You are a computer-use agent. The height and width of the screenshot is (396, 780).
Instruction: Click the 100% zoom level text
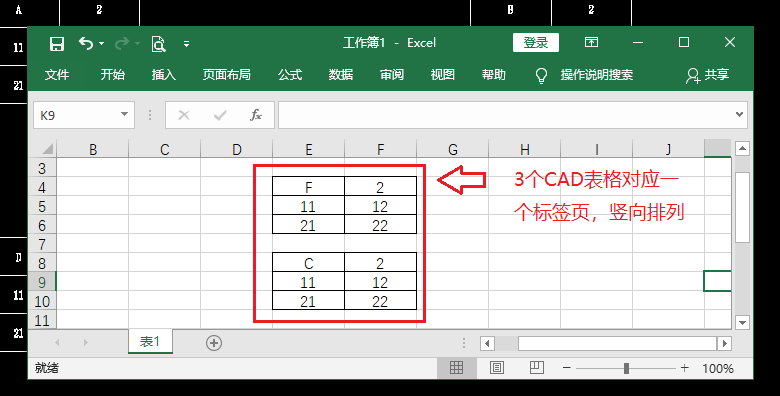click(718, 369)
